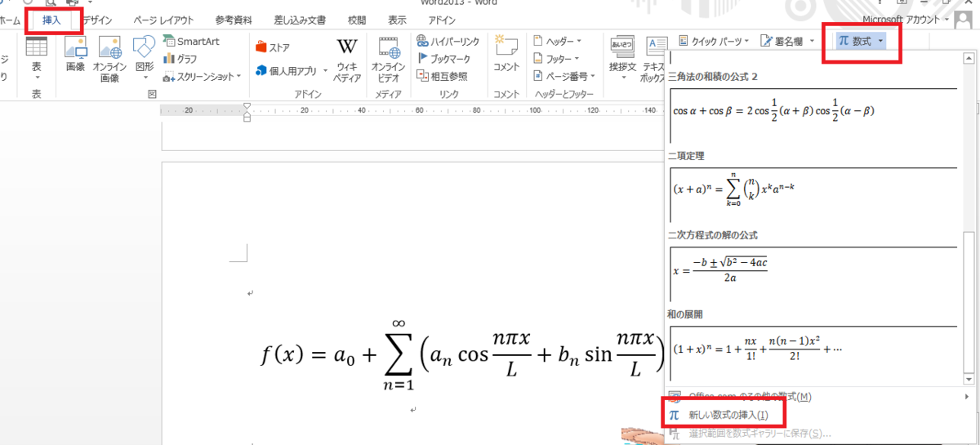Insert a chart with グラフ
980x445 pixels.
[180, 59]
